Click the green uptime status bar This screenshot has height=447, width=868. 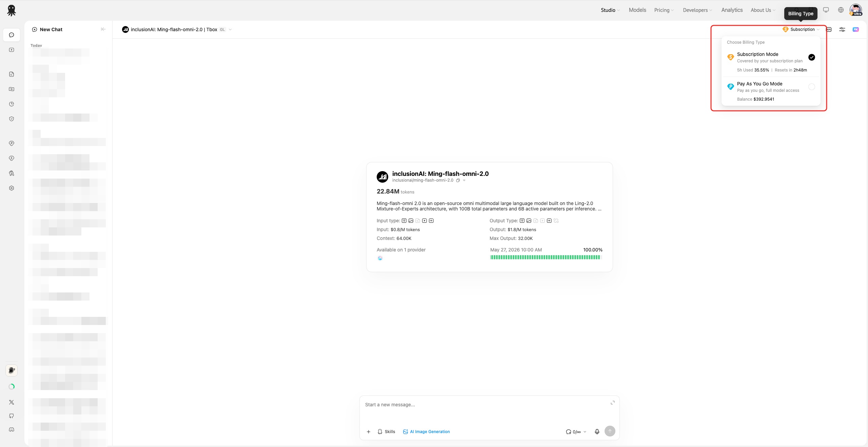[546, 257]
